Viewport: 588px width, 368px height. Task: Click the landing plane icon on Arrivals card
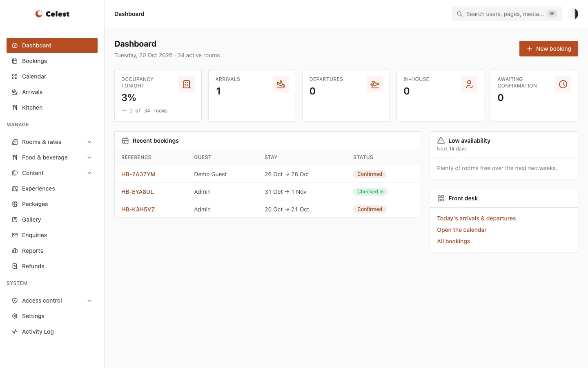click(x=281, y=84)
